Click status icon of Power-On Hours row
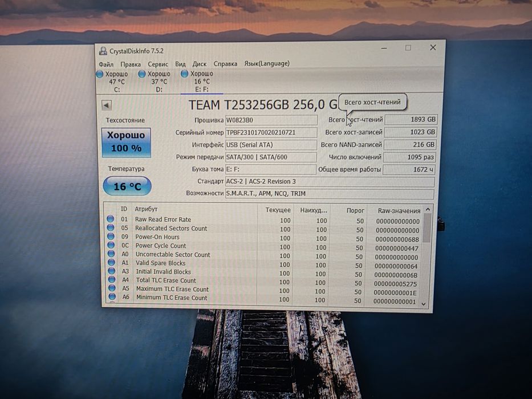The width and height of the screenshot is (532, 399). 111,237
